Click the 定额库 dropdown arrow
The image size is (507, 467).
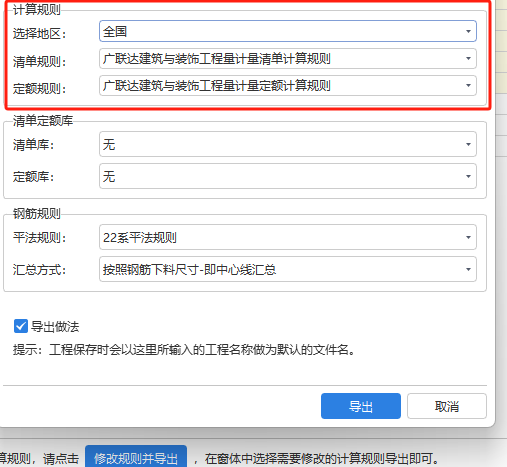point(468,176)
